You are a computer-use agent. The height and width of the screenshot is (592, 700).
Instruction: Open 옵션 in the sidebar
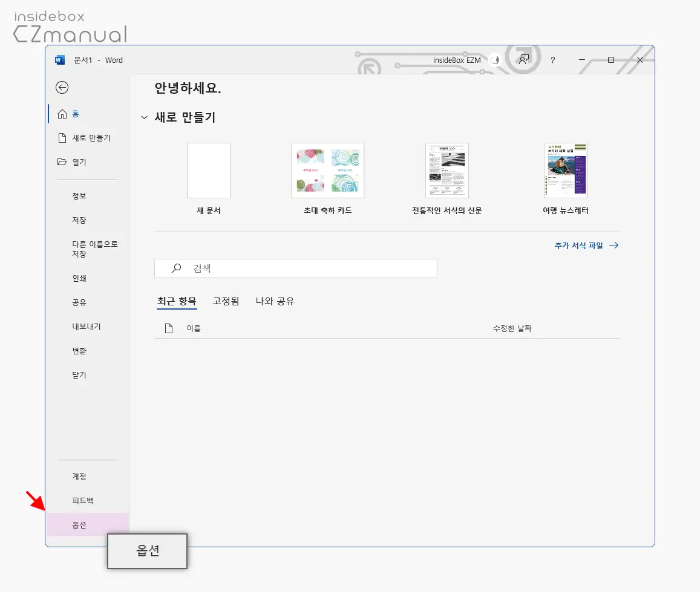click(88, 525)
